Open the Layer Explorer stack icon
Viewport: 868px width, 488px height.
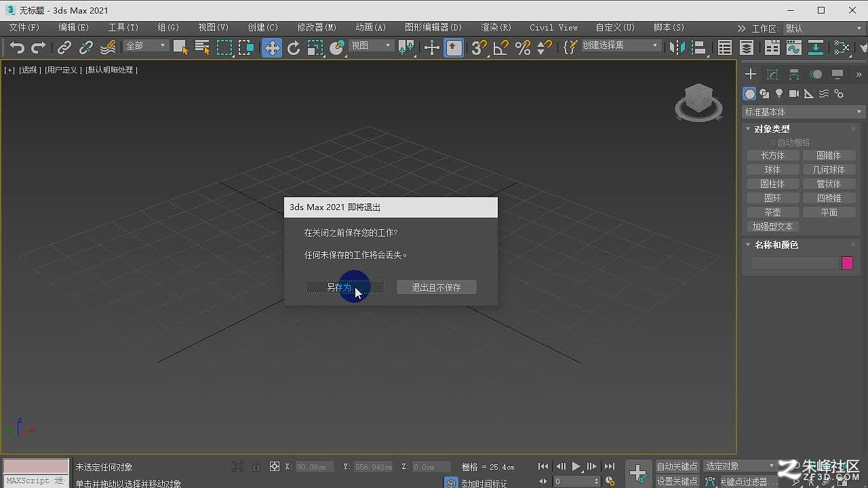[747, 47]
